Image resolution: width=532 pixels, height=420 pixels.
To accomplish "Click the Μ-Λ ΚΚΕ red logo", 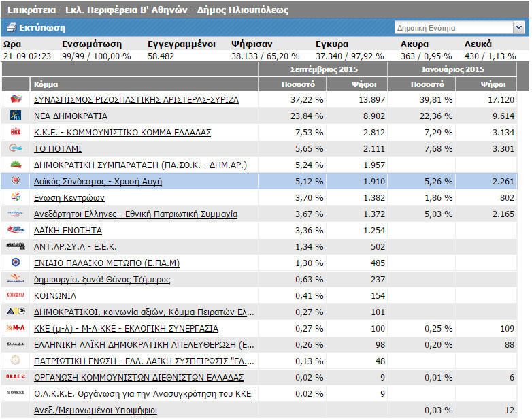I will click(x=15, y=328).
